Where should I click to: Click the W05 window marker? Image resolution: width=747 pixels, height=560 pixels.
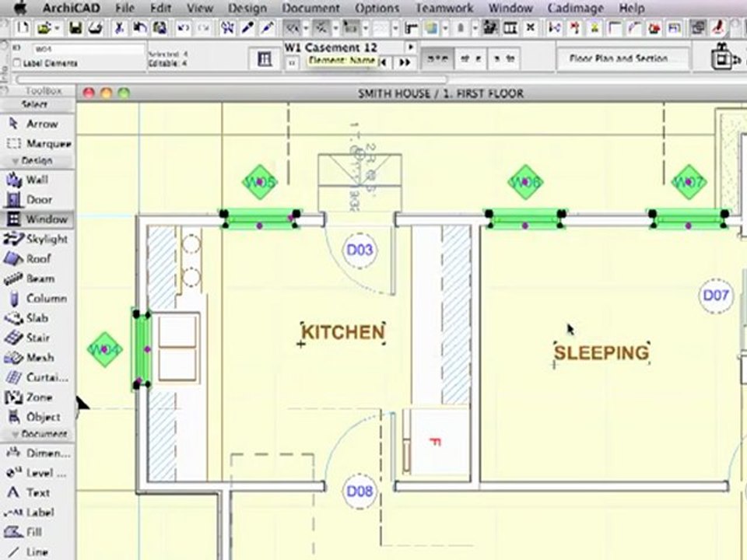coord(260,182)
